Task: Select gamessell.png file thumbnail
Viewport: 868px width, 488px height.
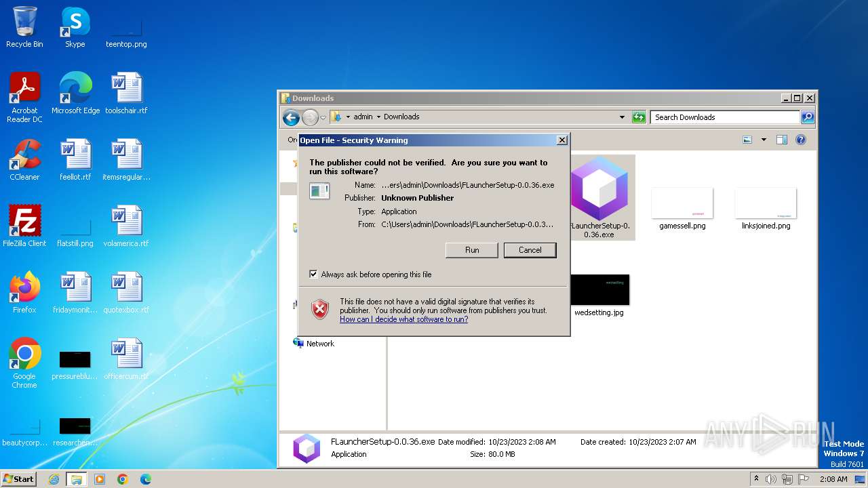Action: pos(682,208)
